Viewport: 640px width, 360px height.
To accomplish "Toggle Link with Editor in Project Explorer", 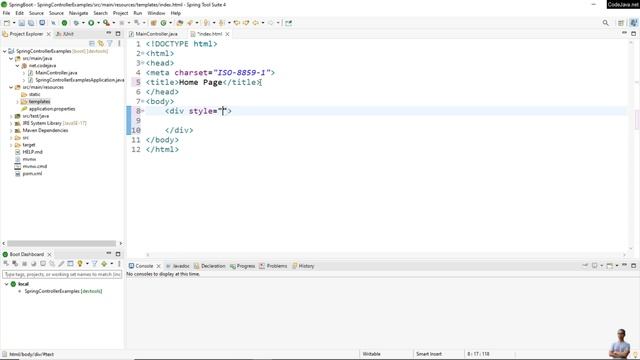I will 101,43.
